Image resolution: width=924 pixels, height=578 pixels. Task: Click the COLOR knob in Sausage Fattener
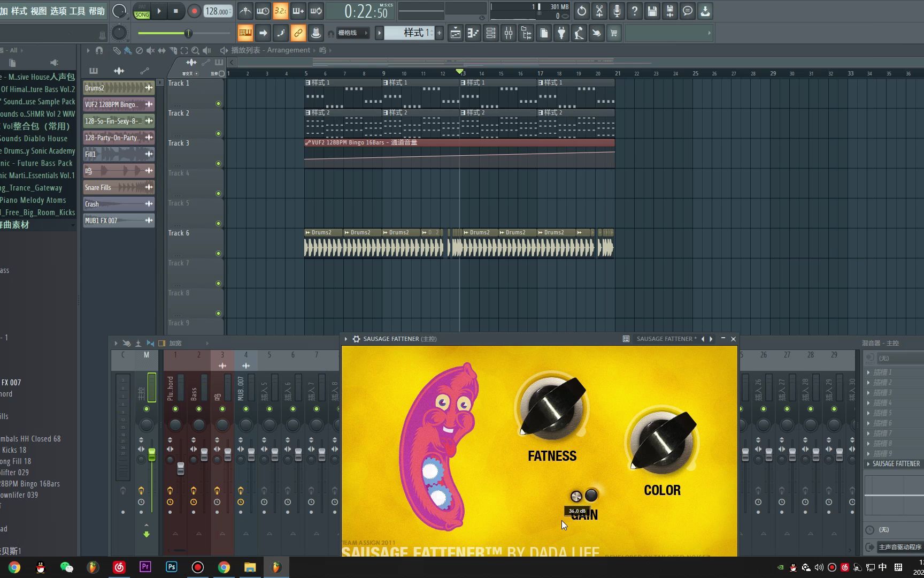tap(663, 442)
